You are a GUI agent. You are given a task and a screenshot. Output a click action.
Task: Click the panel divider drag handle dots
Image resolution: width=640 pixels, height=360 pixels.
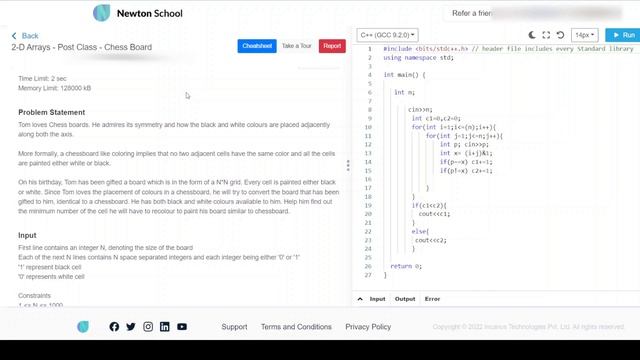tap(348, 165)
